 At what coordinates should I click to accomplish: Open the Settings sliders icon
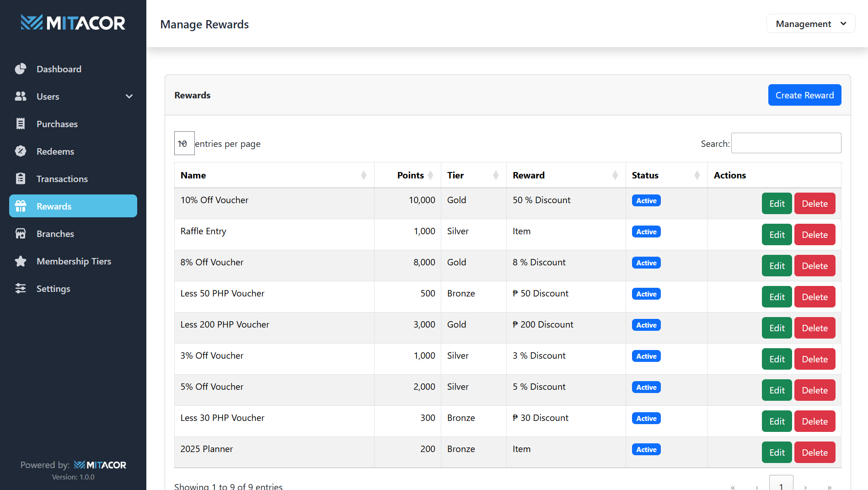[21, 288]
